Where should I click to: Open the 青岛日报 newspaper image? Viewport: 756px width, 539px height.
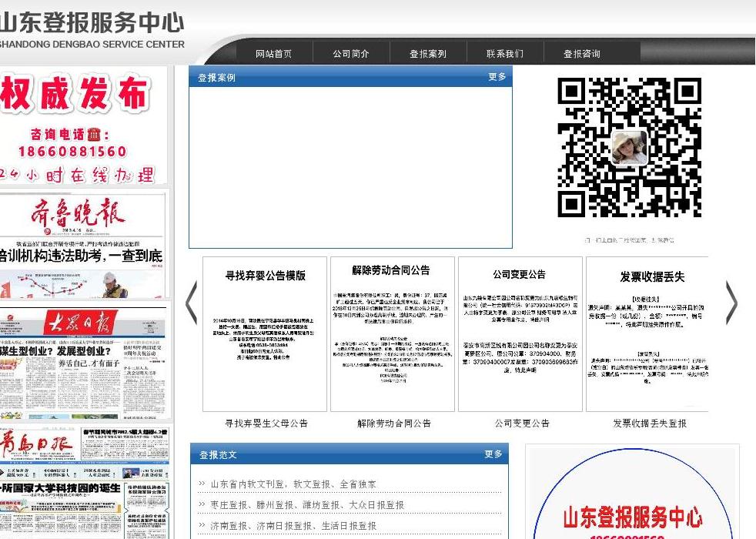[85, 482]
